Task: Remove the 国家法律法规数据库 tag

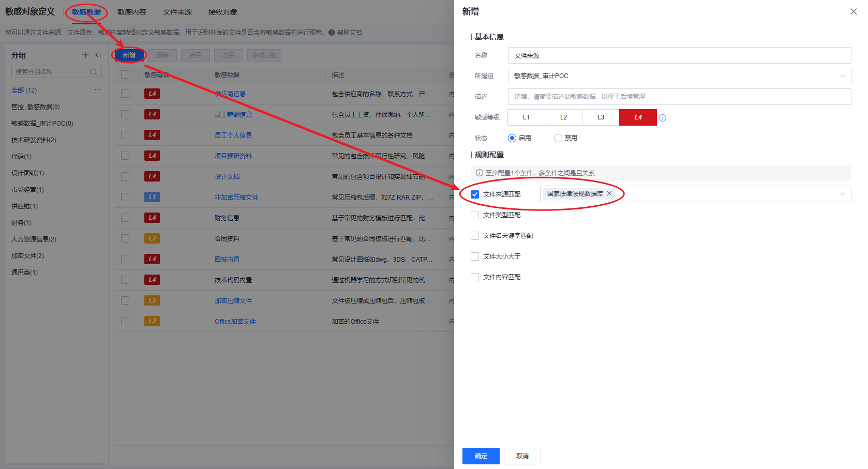Action: coord(609,193)
